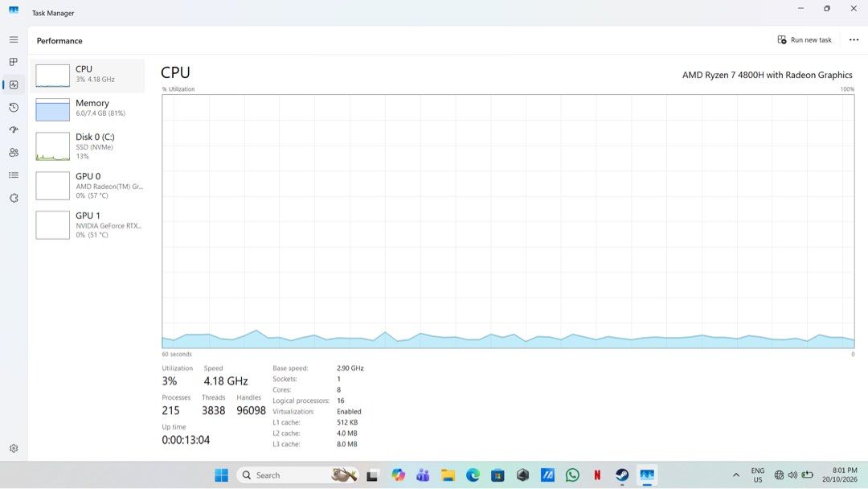Launch Copilot from the taskbar
Image resolution: width=868 pixels, height=489 pixels.
click(398, 475)
